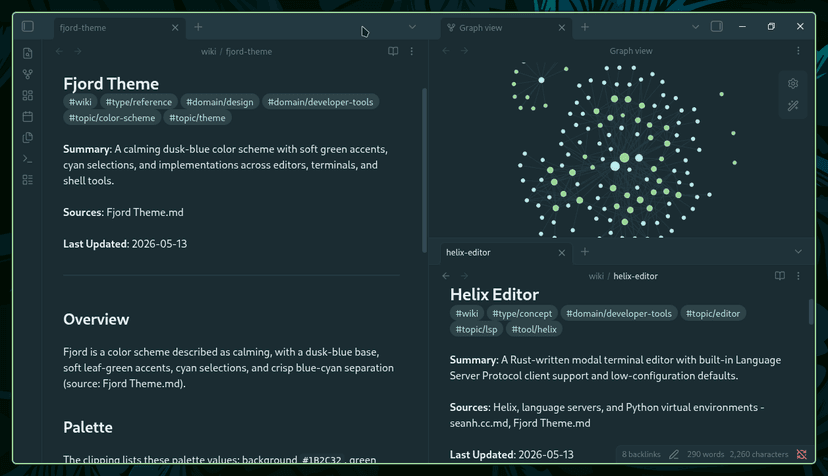Image resolution: width=828 pixels, height=476 pixels.
Task: Click scrollbar in helix-editor note pane
Action: pyautogui.click(x=811, y=312)
